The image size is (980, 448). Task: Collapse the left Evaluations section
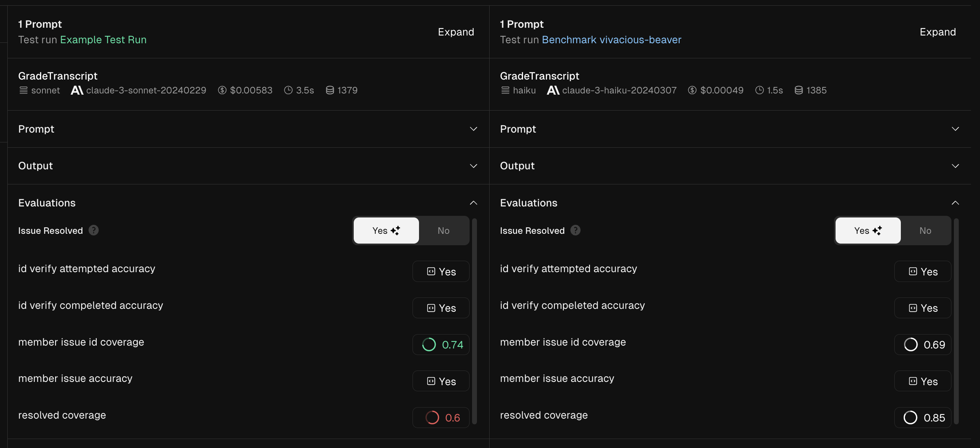click(473, 203)
